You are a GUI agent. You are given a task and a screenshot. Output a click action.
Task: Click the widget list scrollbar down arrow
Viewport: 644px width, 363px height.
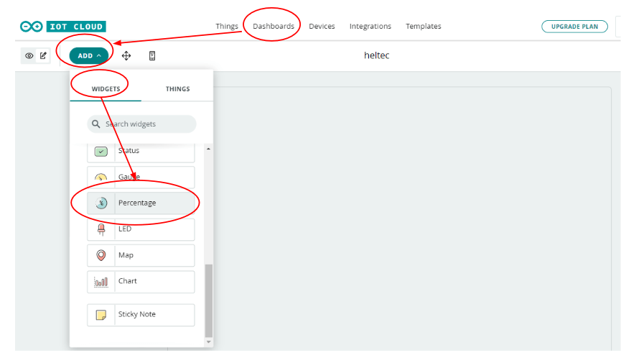pyautogui.click(x=209, y=342)
